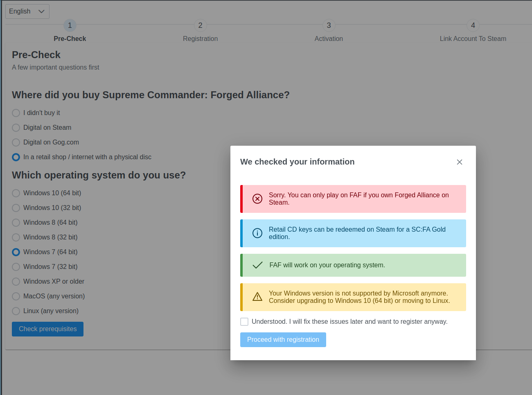Image resolution: width=532 pixels, height=395 pixels.
Task: Click the Pre-Check page heading
Action: coord(36,55)
